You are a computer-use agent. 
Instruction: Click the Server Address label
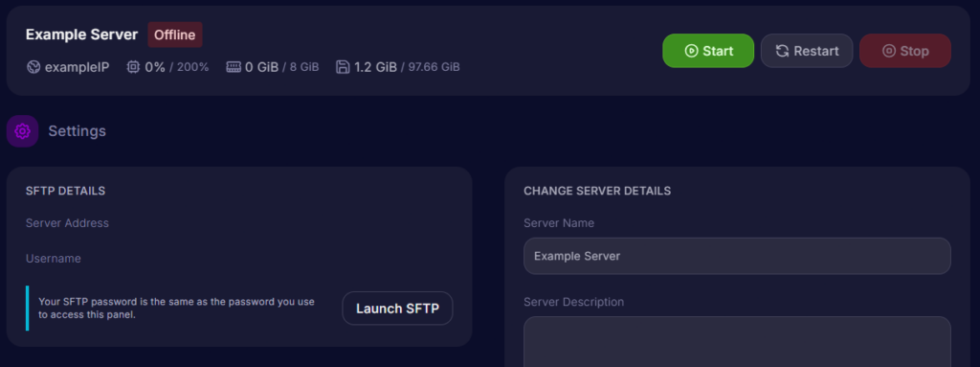point(68,223)
